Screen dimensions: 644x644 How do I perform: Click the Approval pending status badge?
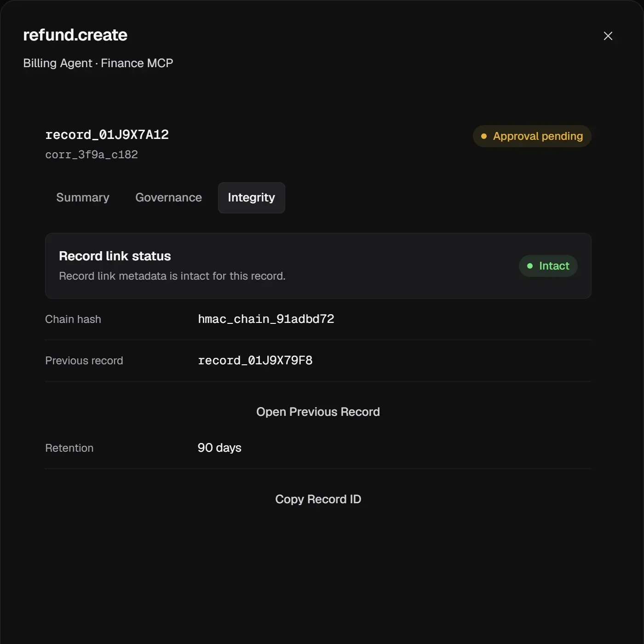point(532,136)
